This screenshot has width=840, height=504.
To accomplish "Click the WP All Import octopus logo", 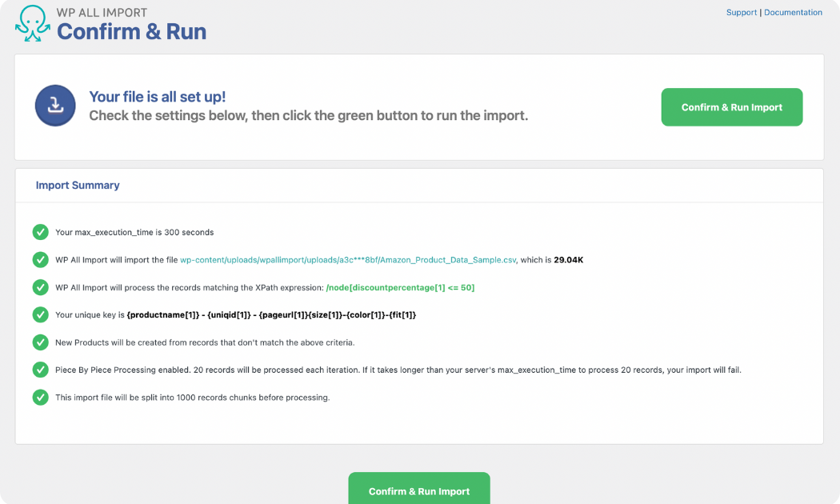I will pos(32,24).
